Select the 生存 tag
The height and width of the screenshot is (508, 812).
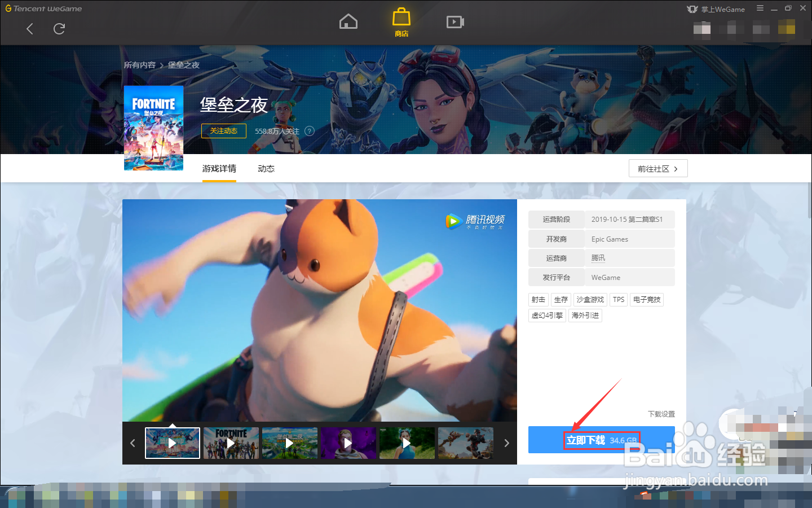click(x=561, y=300)
